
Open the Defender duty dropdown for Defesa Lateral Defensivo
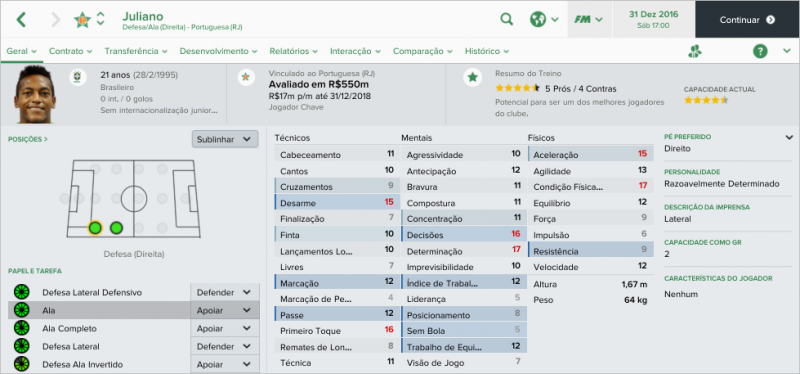click(x=224, y=292)
